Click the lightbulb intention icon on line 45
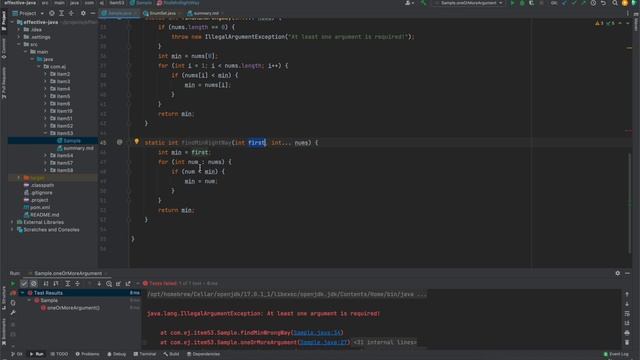Screen dimensions: 640x360 coord(137,142)
